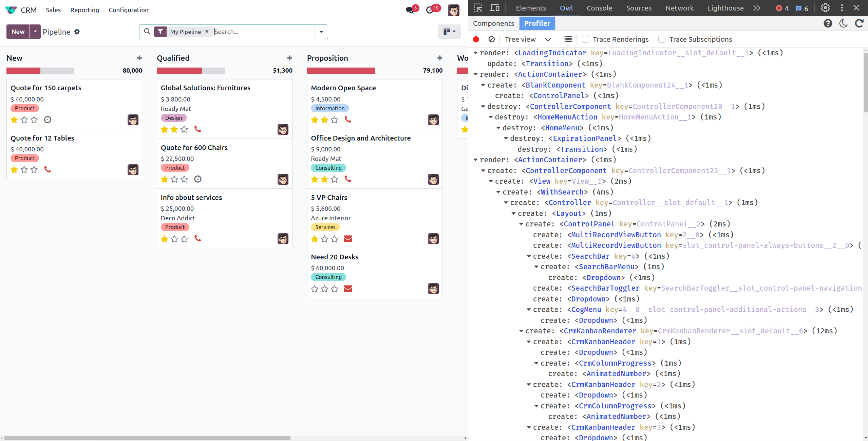Collapse the CrmKanbanRenderer tree node
The width and height of the screenshot is (868, 441).
tap(521, 331)
